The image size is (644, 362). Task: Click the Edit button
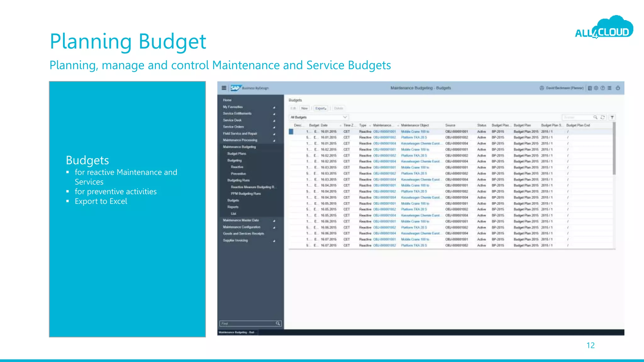293,108
